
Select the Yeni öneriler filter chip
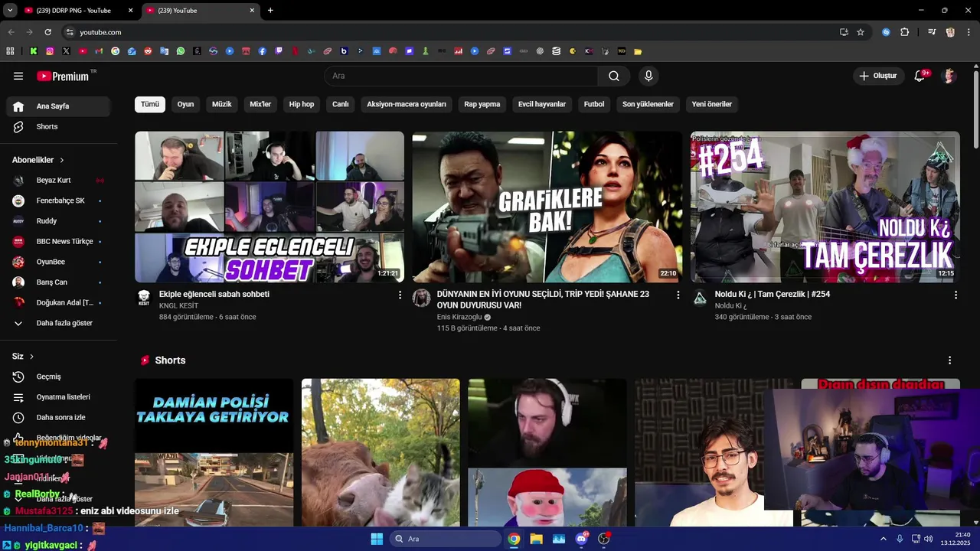coord(712,104)
